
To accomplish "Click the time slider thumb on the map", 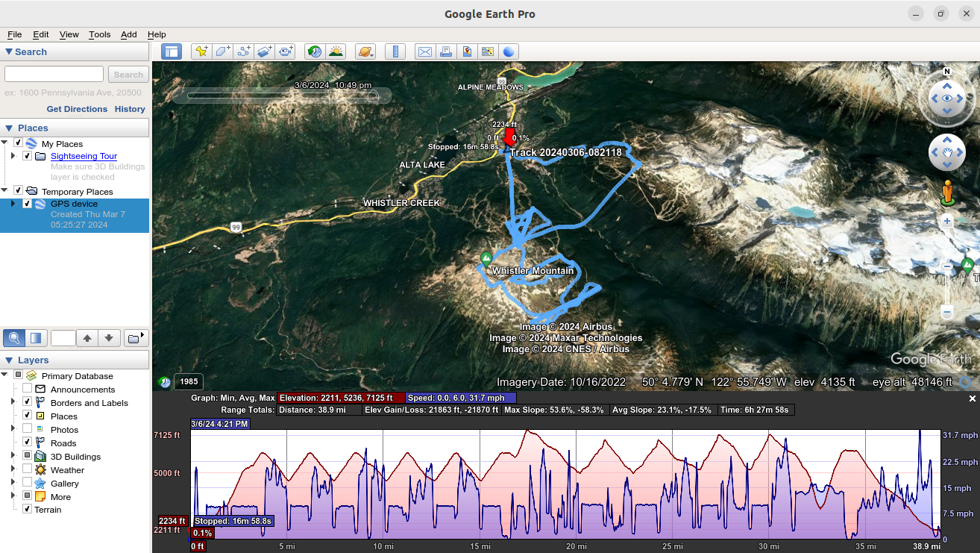I will tap(375, 96).
